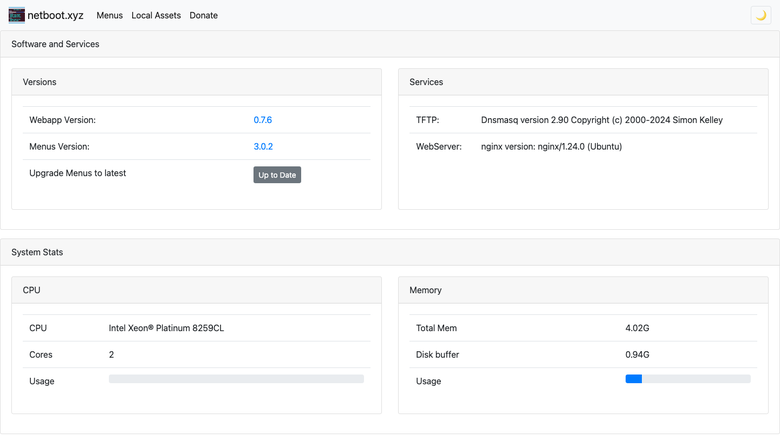Click the CPU card title
Screen dimensions: 780x439
point(31,290)
